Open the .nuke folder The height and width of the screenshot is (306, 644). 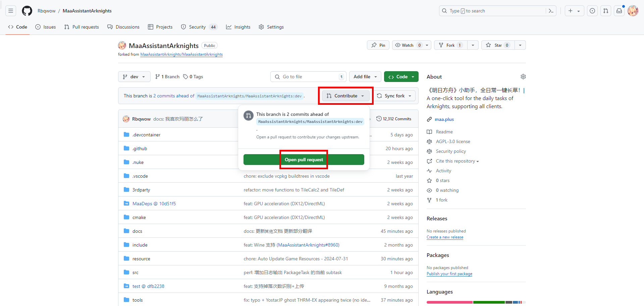pyautogui.click(x=138, y=162)
